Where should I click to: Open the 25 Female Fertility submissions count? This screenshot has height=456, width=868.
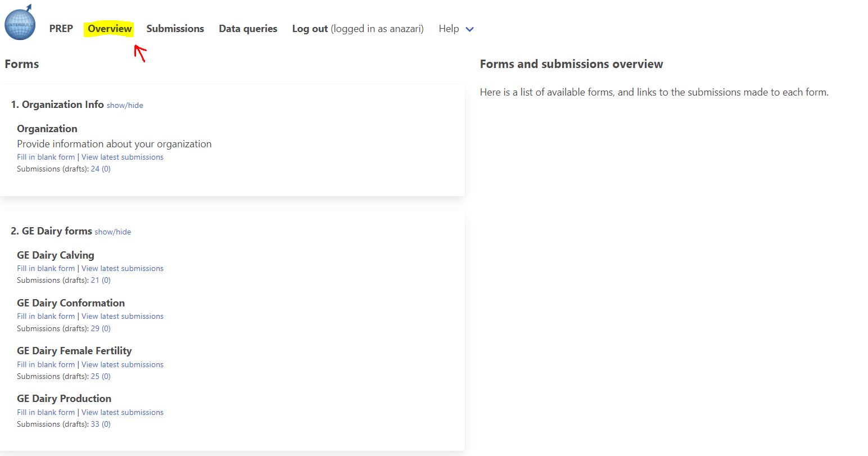click(x=95, y=376)
